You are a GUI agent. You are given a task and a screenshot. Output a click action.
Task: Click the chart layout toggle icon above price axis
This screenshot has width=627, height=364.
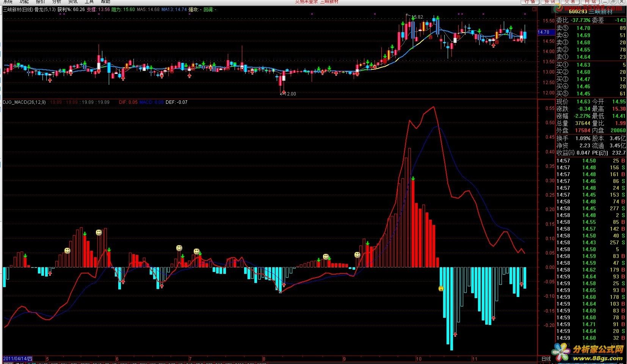pyautogui.click(x=535, y=8)
